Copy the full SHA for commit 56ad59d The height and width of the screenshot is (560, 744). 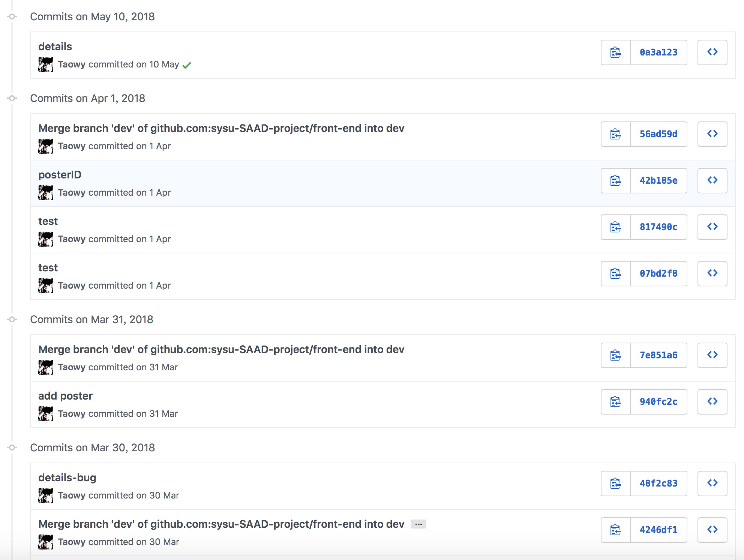(616, 134)
